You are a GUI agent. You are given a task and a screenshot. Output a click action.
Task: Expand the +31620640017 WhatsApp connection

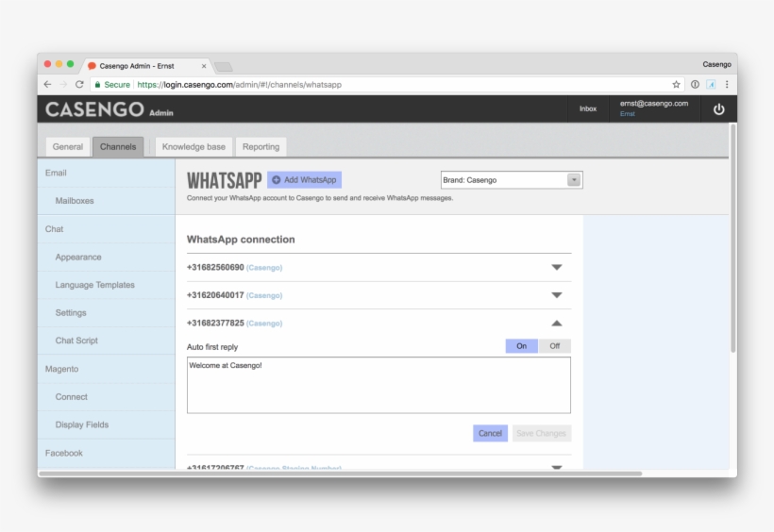click(557, 295)
